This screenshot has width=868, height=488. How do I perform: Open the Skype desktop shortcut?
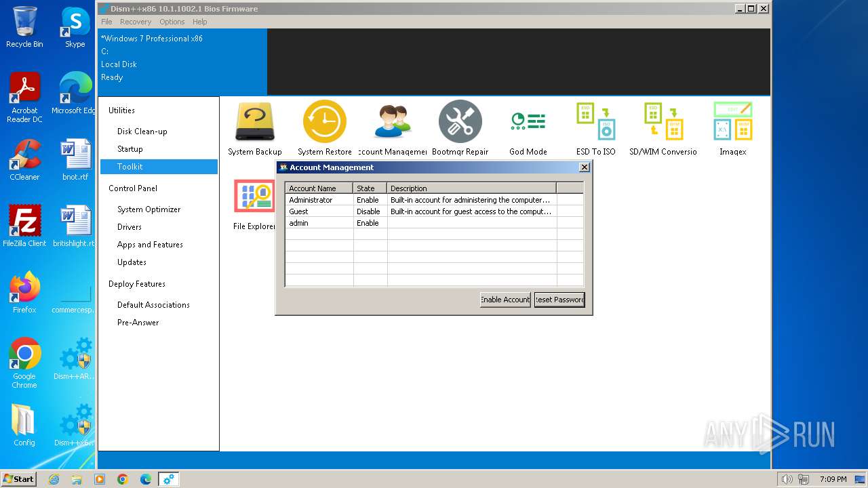[75, 27]
